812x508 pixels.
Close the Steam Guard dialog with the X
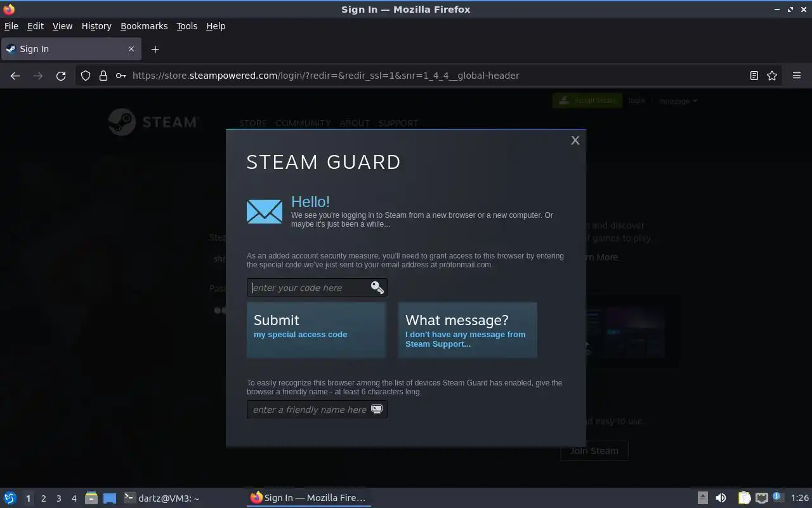(575, 140)
